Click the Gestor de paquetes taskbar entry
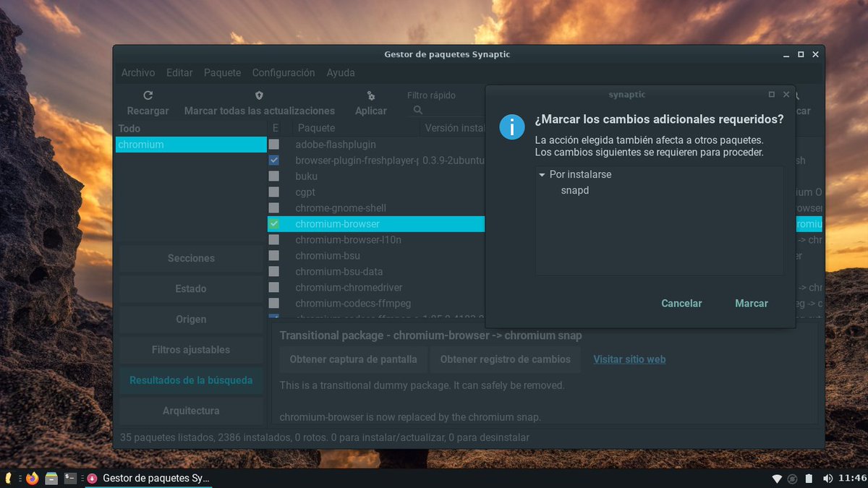868x488 pixels. (148, 479)
